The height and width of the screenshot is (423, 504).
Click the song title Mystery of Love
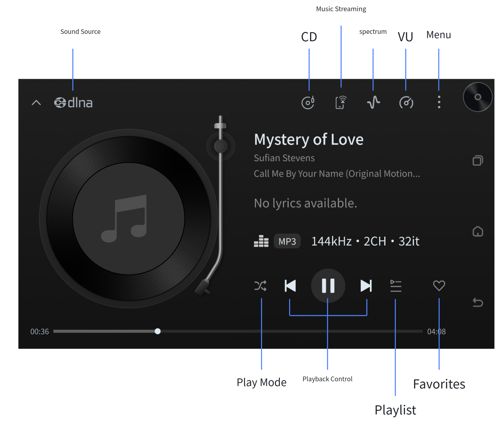click(309, 140)
